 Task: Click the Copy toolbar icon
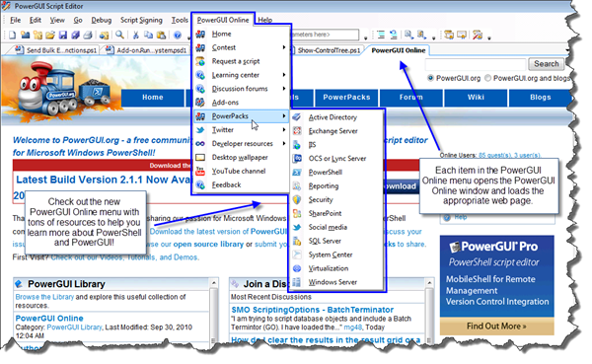148,36
